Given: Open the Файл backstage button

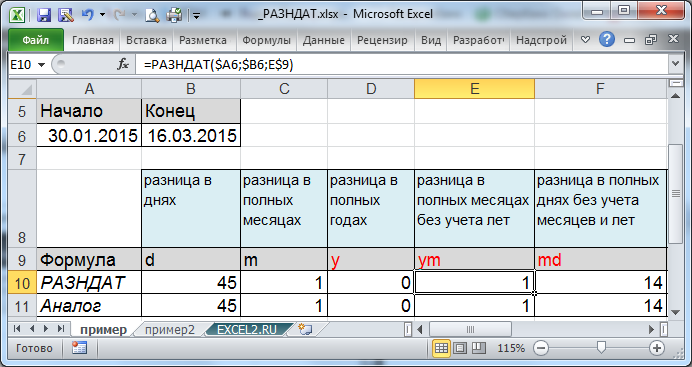Looking at the screenshot, I should click(x=36, y=41).
